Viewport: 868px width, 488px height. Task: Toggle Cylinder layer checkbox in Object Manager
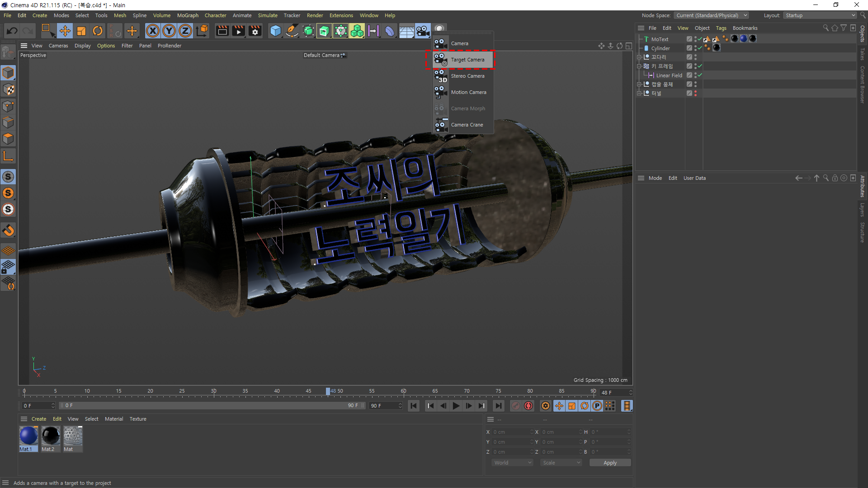point(689,48)
